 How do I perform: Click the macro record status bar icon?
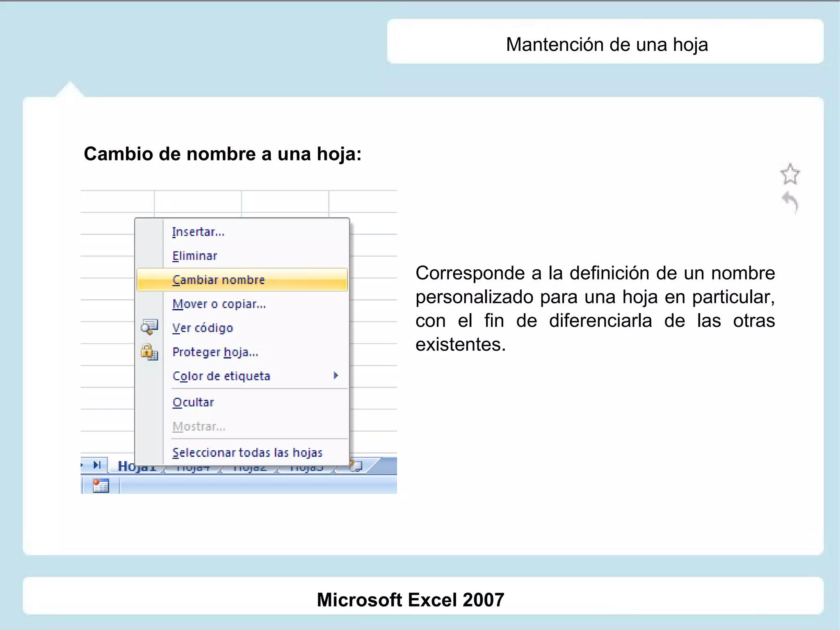pyautogui.click(x=100, y=486)
